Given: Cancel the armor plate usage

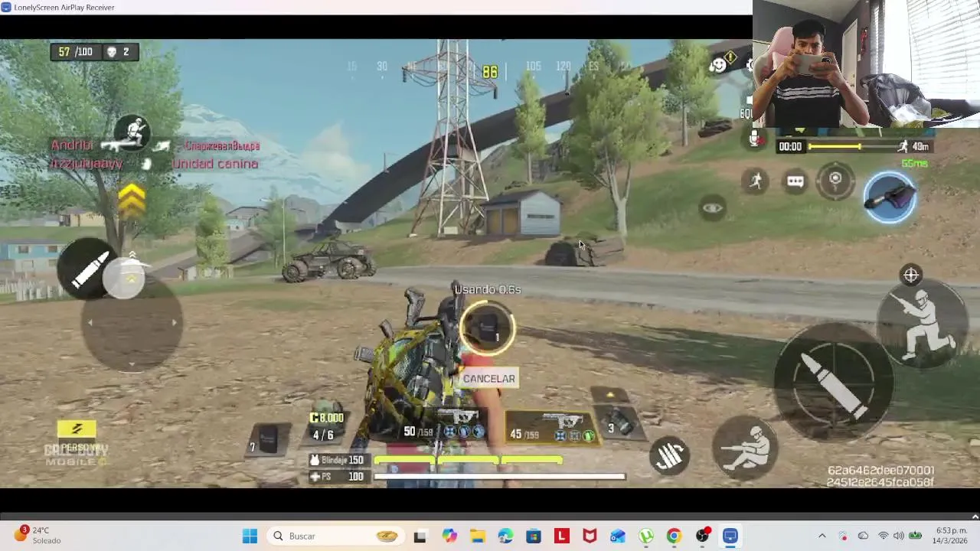Looking at the screenshot, I should [489, 379].
